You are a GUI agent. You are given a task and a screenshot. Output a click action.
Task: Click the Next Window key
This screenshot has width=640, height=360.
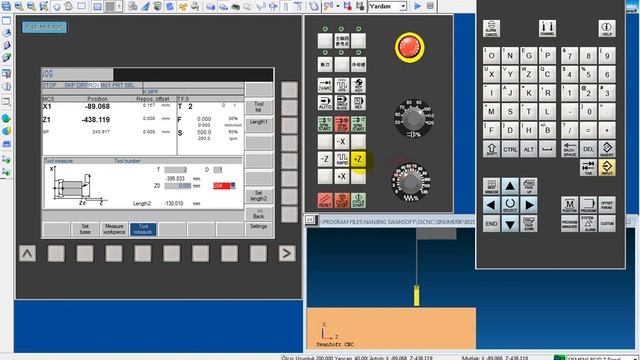[x=491, y=186]
